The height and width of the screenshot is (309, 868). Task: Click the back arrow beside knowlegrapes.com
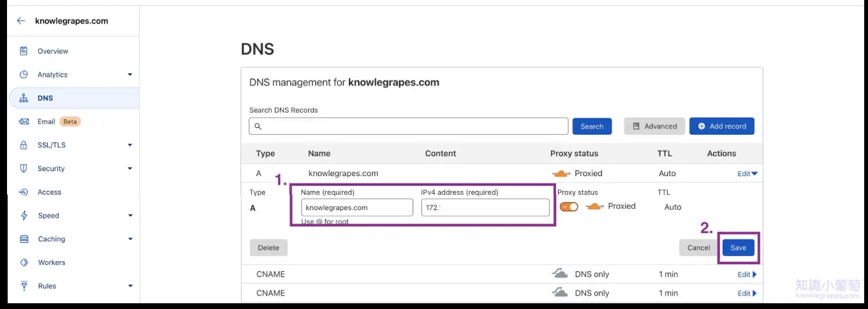[21, 21]
